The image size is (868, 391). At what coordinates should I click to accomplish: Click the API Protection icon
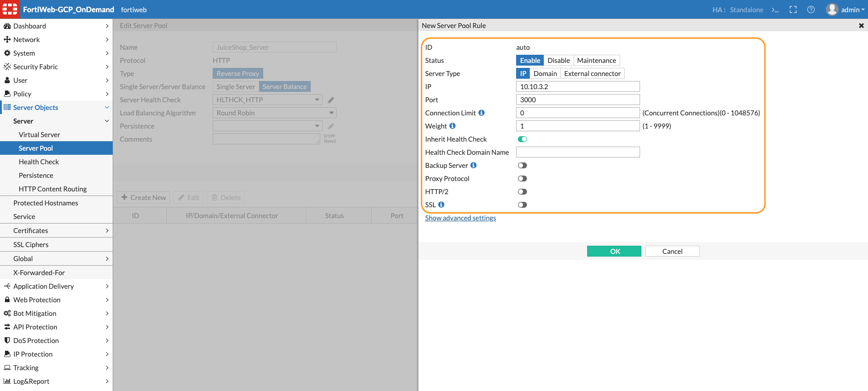7,327
